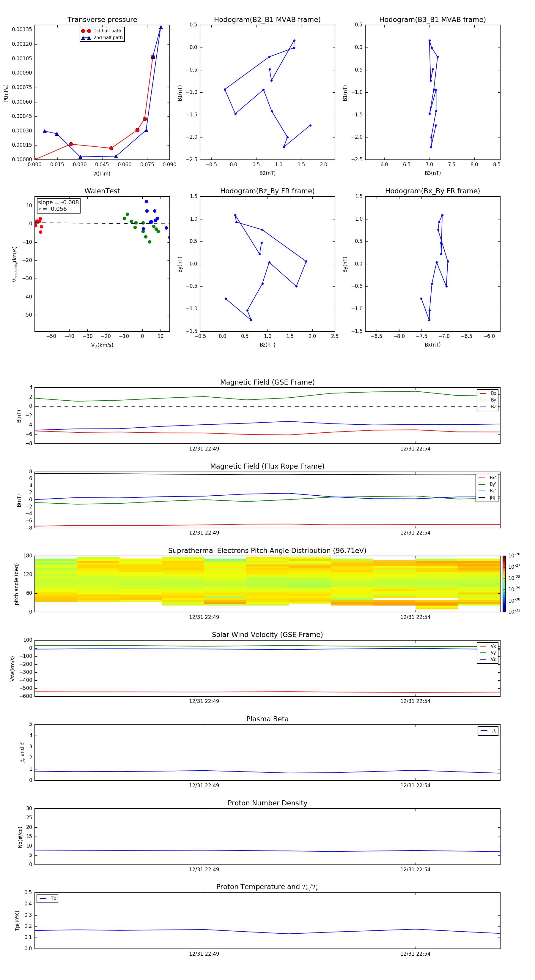Viewport: 535px width, 980px height.
Task: Click the 'Transverse pressure' plot title
Action: 102,20
